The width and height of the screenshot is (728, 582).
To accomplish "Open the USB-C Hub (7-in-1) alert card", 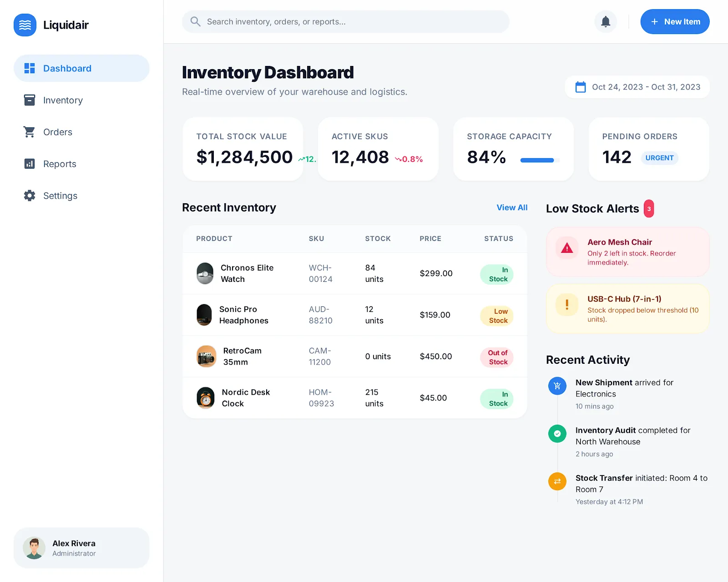I will tap(628, 309).
